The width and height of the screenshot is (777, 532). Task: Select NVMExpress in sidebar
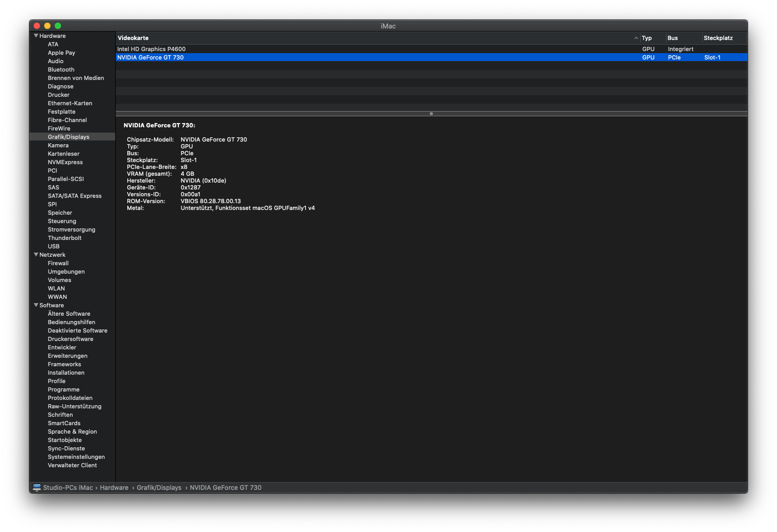coord(65,162)
